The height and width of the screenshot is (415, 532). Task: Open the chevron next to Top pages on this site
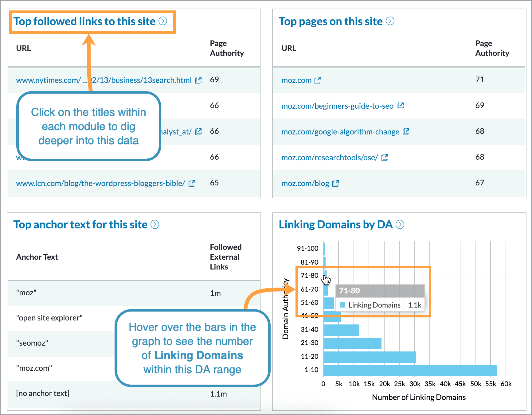pyautogui.click(x=390, y=21)
